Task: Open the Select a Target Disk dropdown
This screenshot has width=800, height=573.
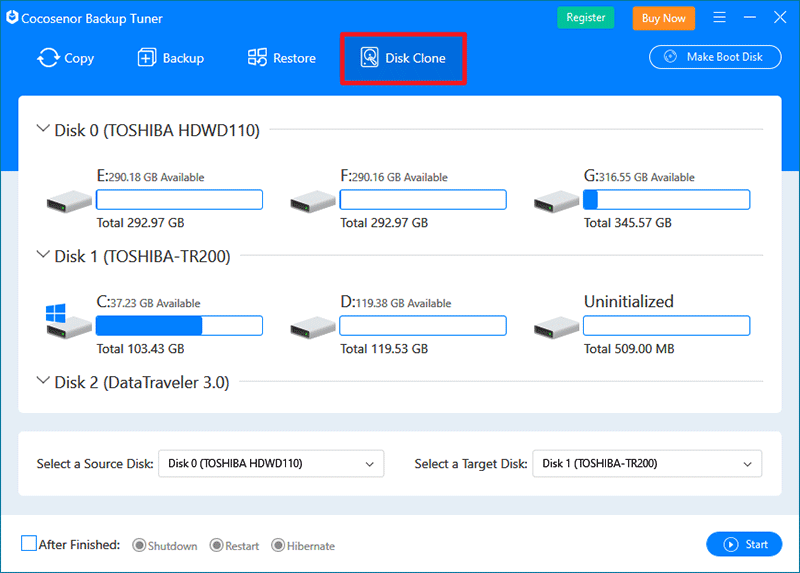Action: point(647,463)
